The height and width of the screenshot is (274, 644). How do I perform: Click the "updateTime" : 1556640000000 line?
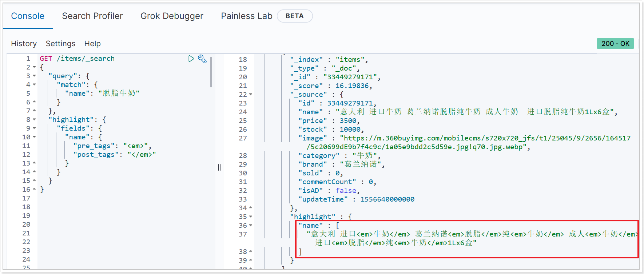pyautogui.click(x=356, y=199)
